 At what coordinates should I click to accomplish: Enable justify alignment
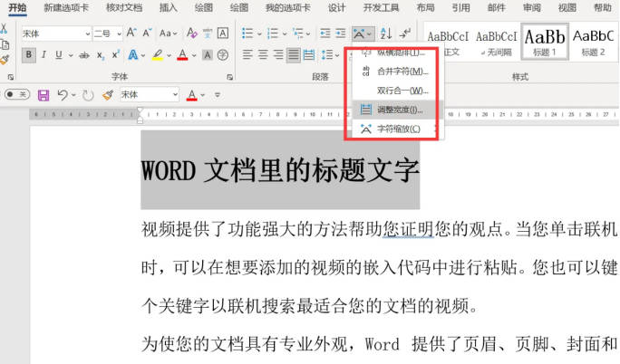[293, 55]
